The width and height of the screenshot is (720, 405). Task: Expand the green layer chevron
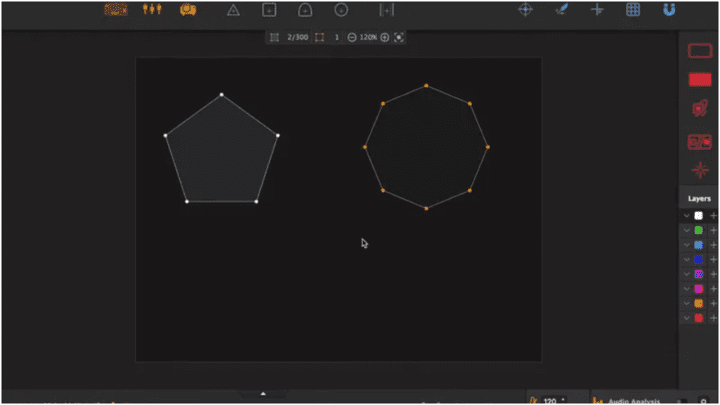[x=686, y=230]
